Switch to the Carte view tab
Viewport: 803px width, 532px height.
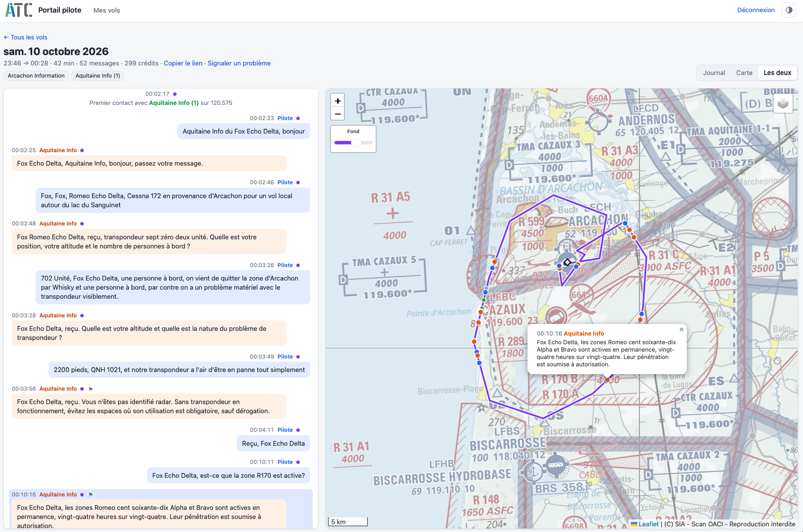point(744,73)
